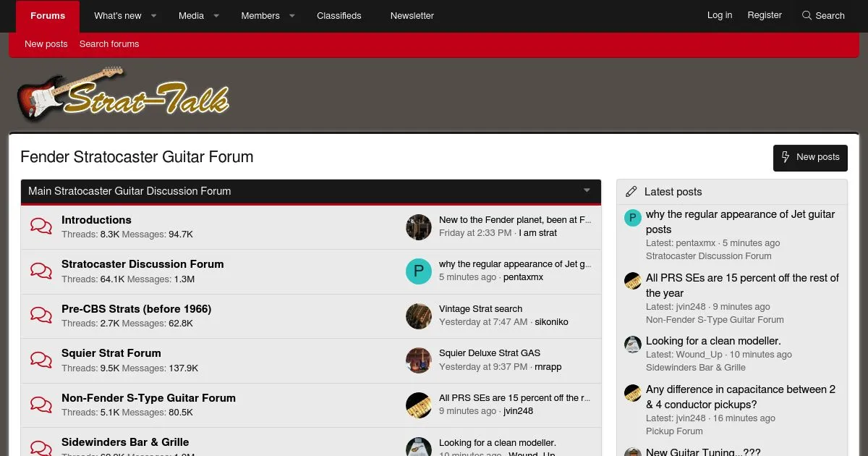
Task: Click the Stratocaster Discussion Forum bubble icon
Action: coord(41,271)
